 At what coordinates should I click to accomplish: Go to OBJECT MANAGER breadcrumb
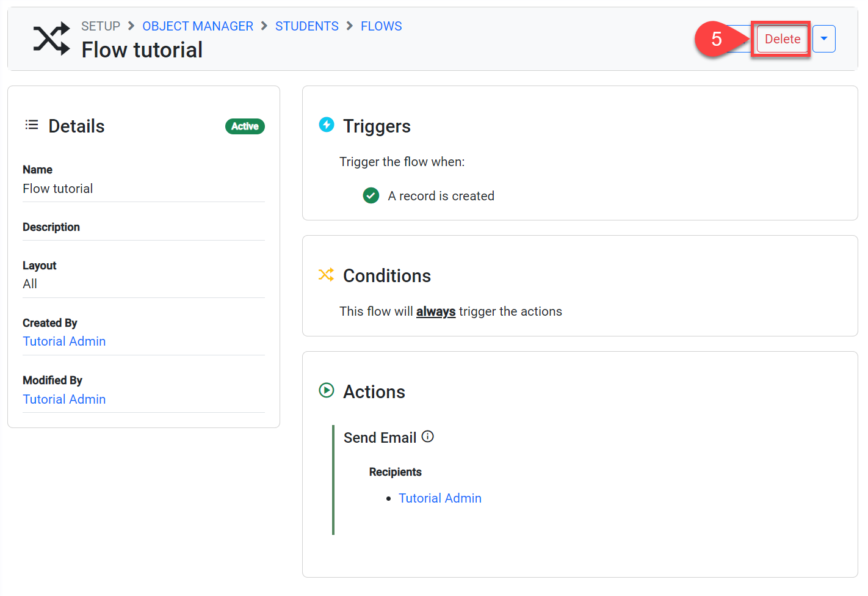[x=198, y=26]
